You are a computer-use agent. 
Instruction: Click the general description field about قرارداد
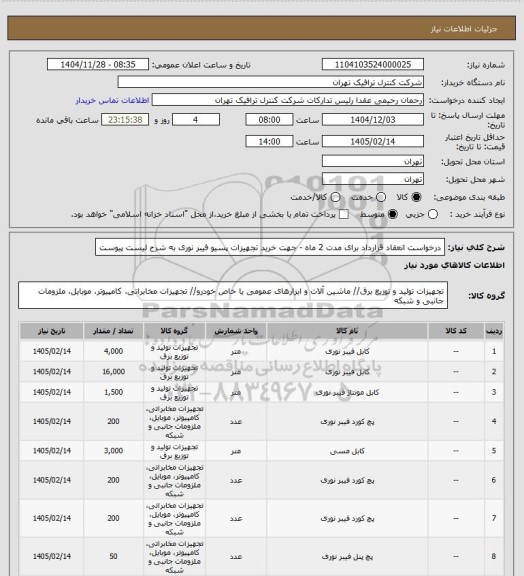[270, 248]
